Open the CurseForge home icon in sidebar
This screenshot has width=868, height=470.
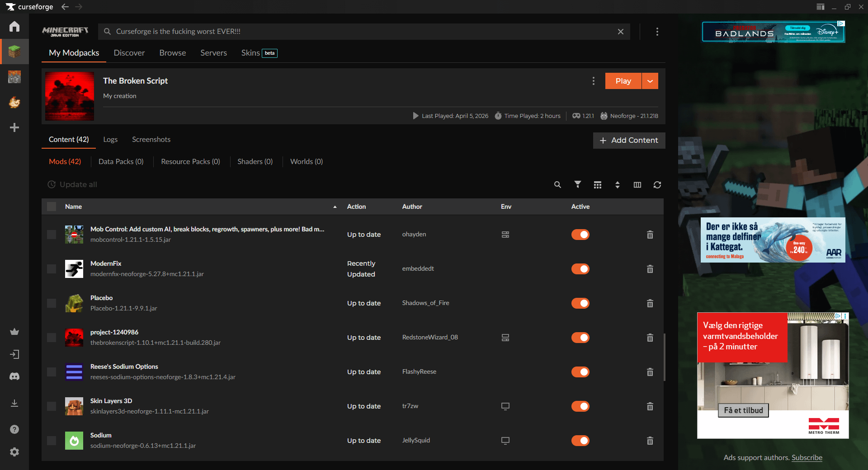pyautogui.click(x=14, y=26)
